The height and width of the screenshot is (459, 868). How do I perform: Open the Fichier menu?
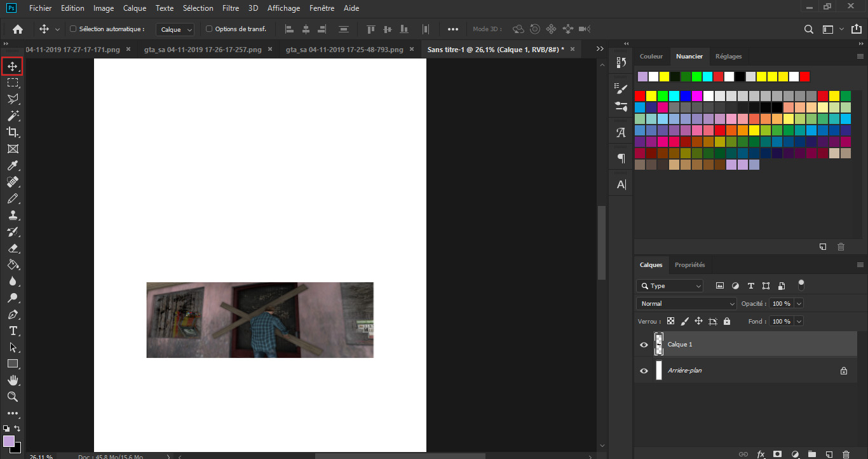(41, 8)
